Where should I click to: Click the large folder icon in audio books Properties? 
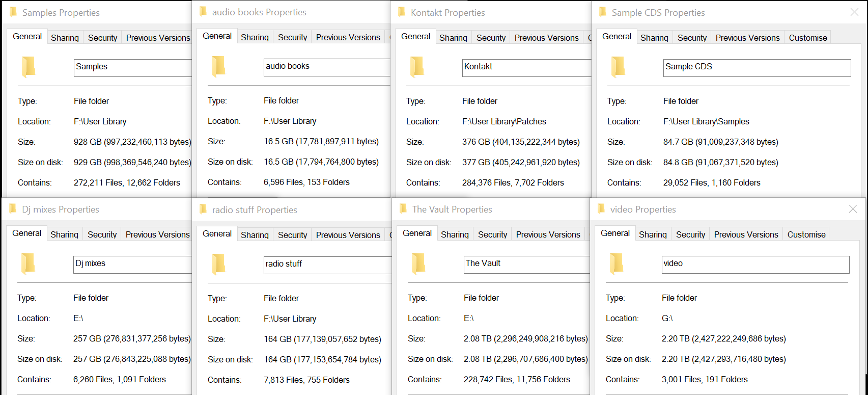(x=218, y=66)
